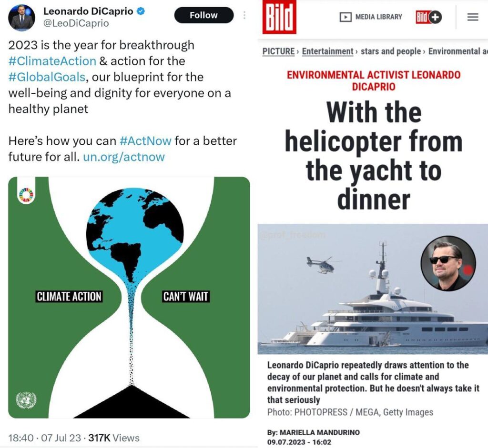Click the Bild logo
488x448 pixels.
tap(279, 17)
